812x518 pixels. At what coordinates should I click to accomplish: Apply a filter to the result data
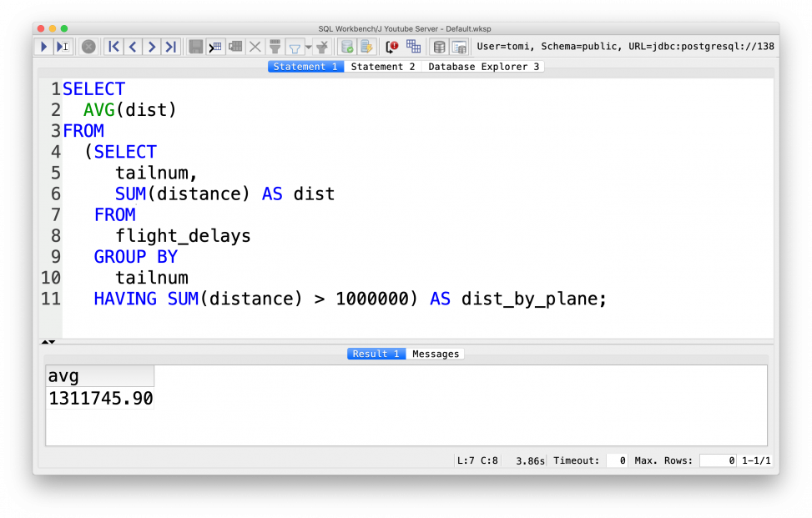[x=274, y=46]
